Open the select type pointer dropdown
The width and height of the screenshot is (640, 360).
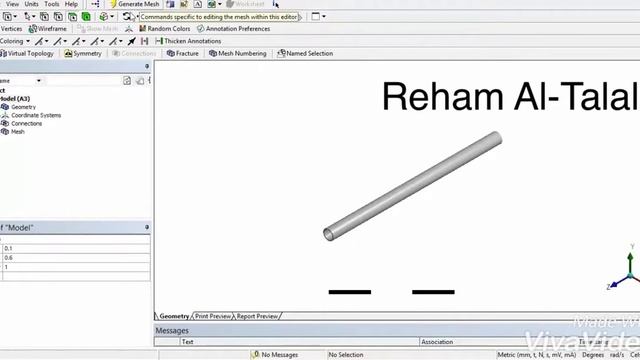(33, 17)
